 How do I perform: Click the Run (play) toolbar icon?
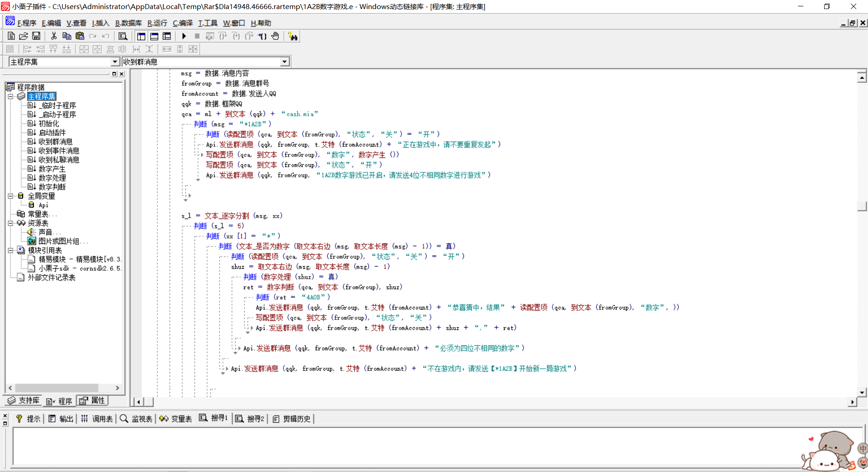[184, 36]
